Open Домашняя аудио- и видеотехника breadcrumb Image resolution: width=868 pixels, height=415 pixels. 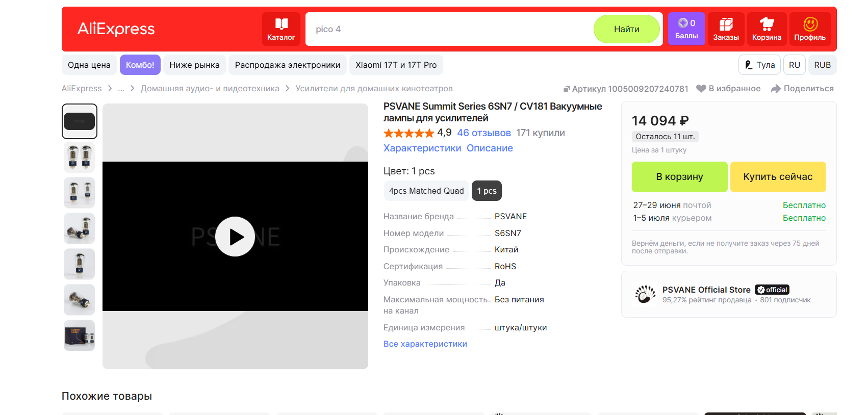coord(210,89)
